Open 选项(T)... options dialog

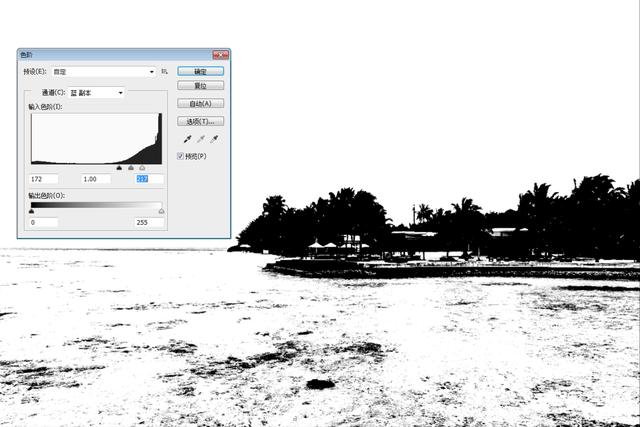tap(200, 120)
